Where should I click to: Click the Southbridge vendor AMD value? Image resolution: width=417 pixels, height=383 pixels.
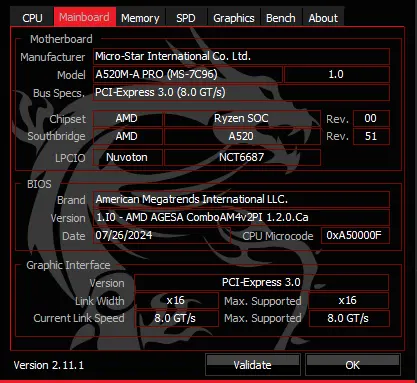127,136
